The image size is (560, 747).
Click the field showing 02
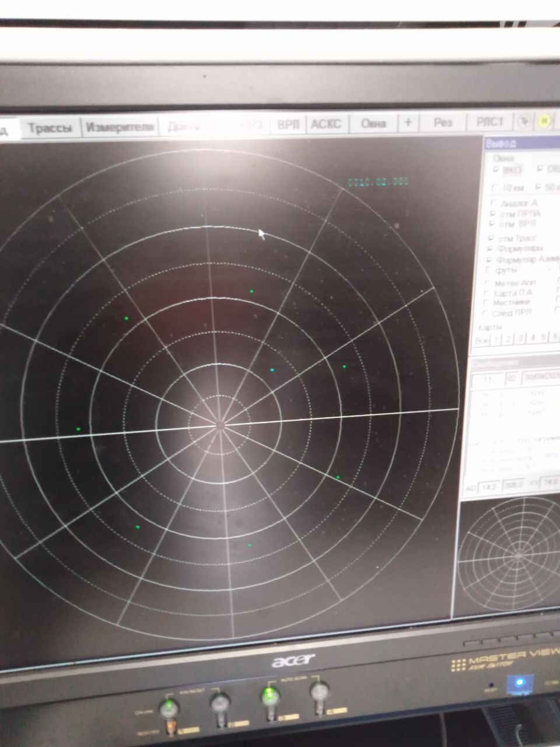pyautogui.click(x=512, y=378)
